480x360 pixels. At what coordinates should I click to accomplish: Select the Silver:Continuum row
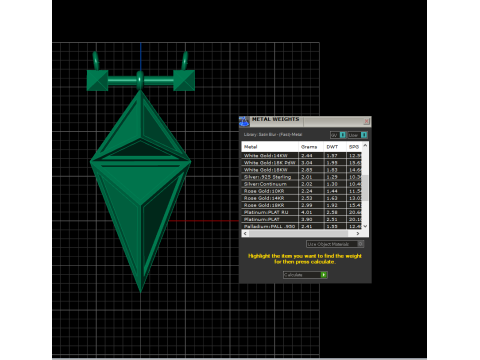(x=302, y=184)
